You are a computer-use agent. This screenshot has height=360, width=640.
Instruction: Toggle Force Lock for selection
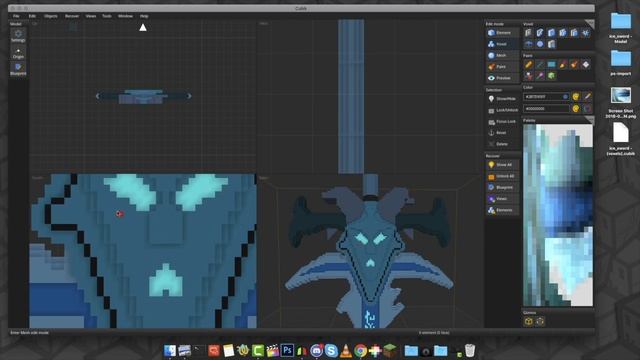[502, 122]
